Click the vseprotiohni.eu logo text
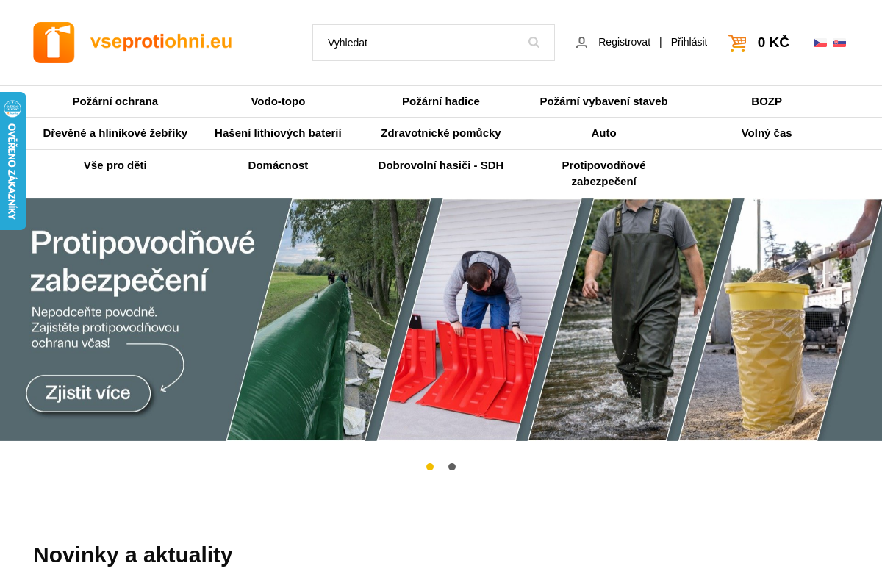 click(x=161, y=42)
